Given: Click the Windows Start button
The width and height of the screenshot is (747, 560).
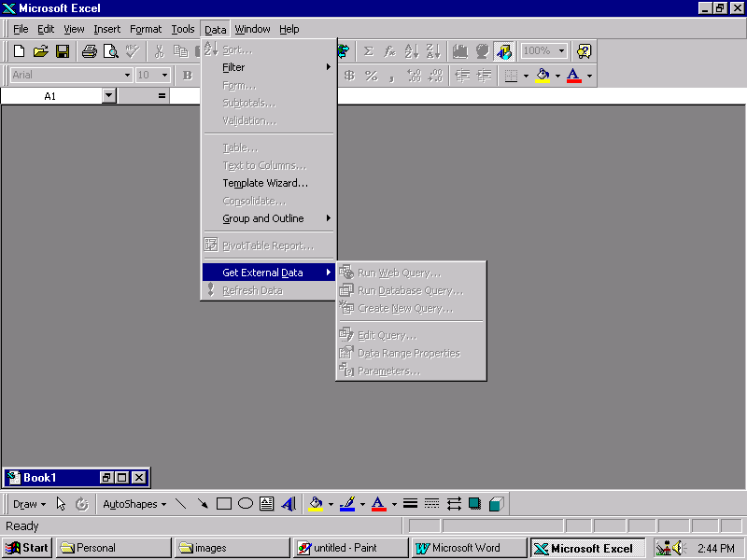Looking at the screenshot, I should (27, 548).
